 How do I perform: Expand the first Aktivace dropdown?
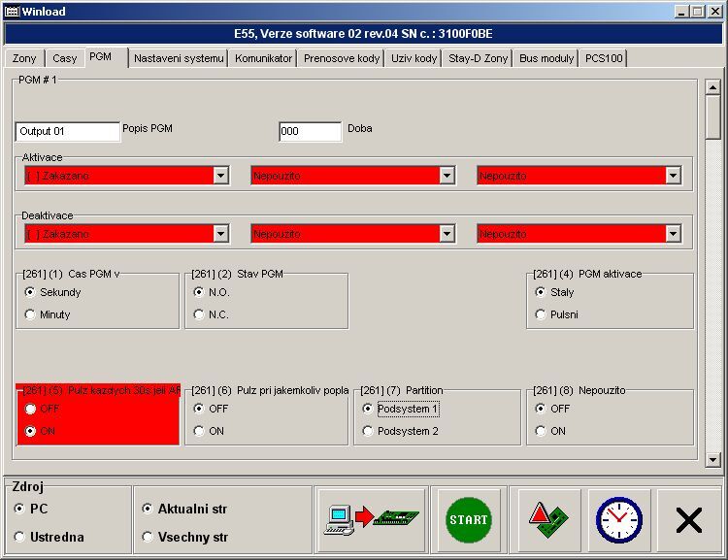coord(221,176)
